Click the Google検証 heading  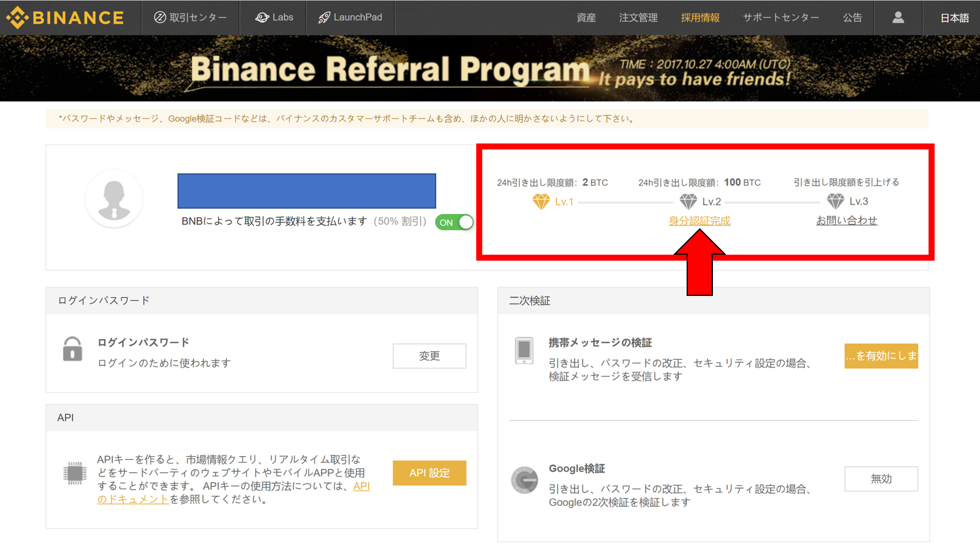pyautogui.click(x=577, y=469)
